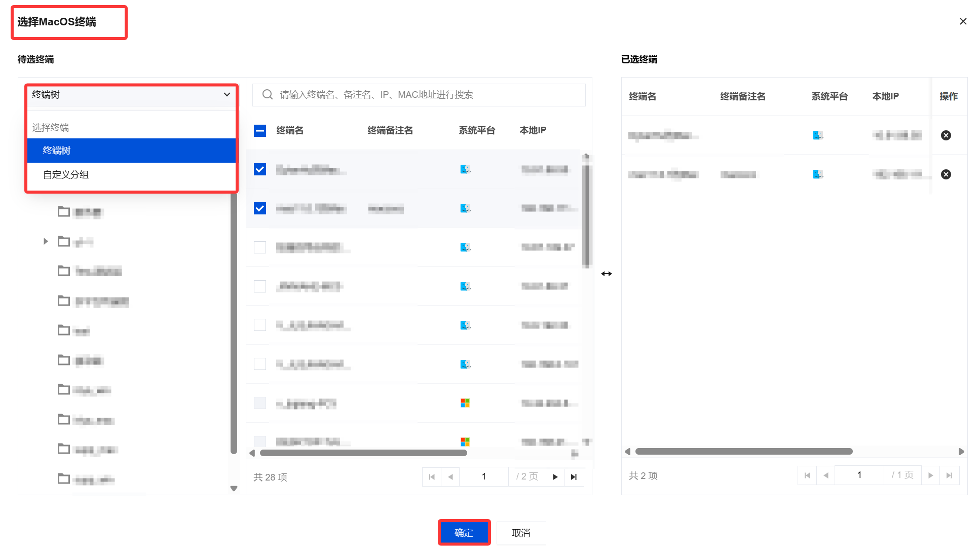Click the transfer arrows between panels

coord(607,274)
